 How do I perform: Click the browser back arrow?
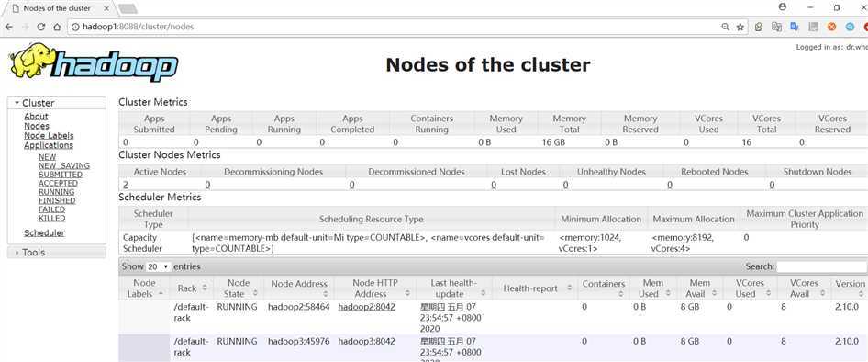point(9,27)
